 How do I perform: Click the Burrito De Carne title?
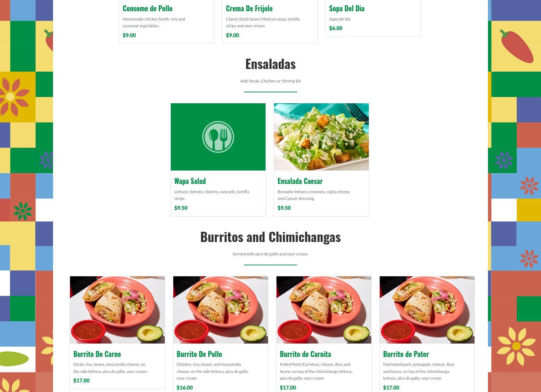tap(97, 354)
